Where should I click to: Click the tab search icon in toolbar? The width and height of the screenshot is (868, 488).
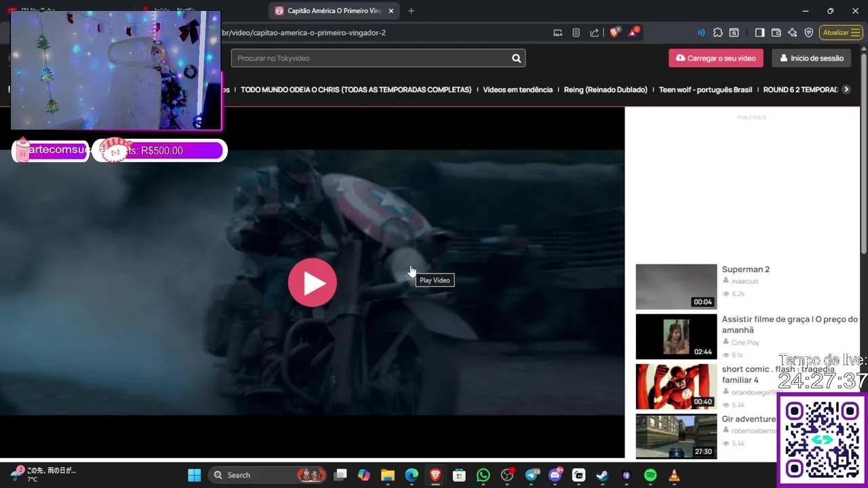[734, 33]
